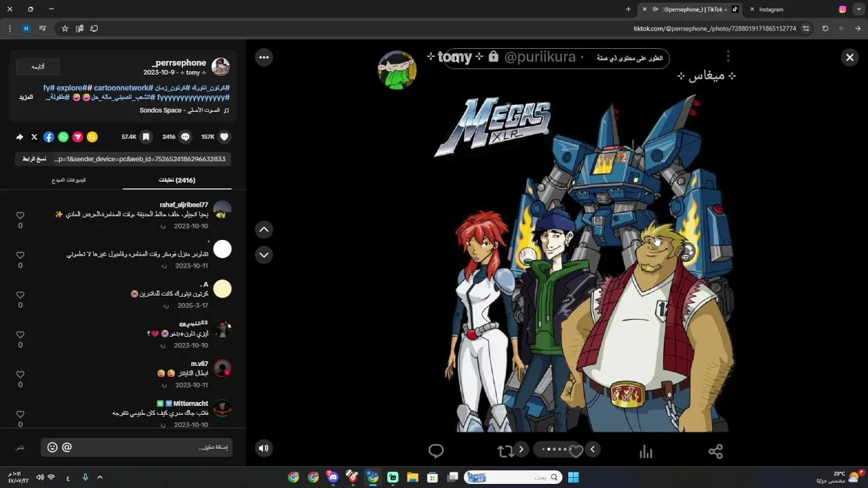This screenshot has width=868, height=488.
Task: Open rahaf_aljribeei77's profile name
Action: pos(184,205)
